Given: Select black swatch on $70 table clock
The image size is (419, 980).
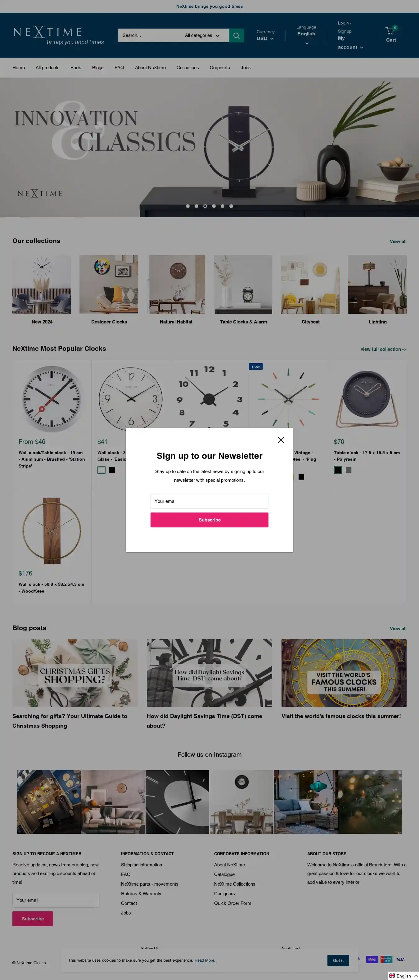Looking at the screenshot, I should coord(338,470).
